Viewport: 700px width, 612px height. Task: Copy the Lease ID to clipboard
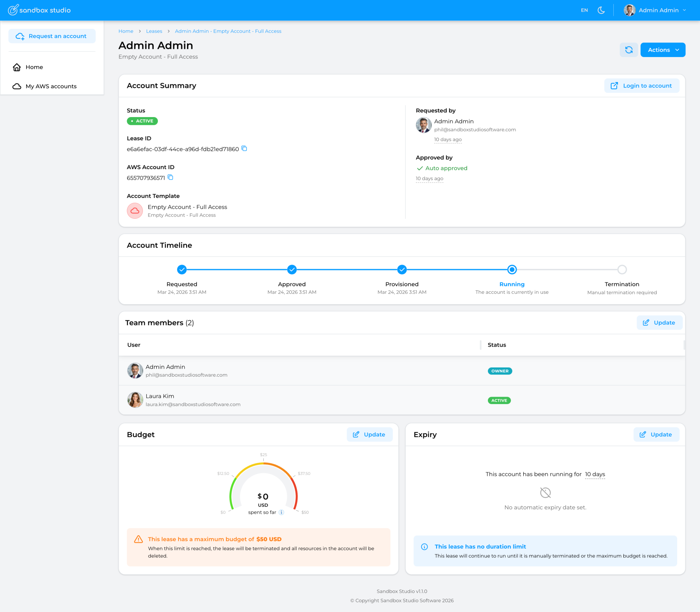click(244, 149)
